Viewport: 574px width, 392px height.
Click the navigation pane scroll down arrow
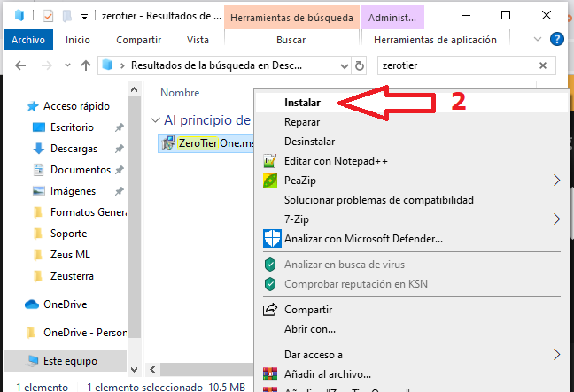click(x=135, y=370)
